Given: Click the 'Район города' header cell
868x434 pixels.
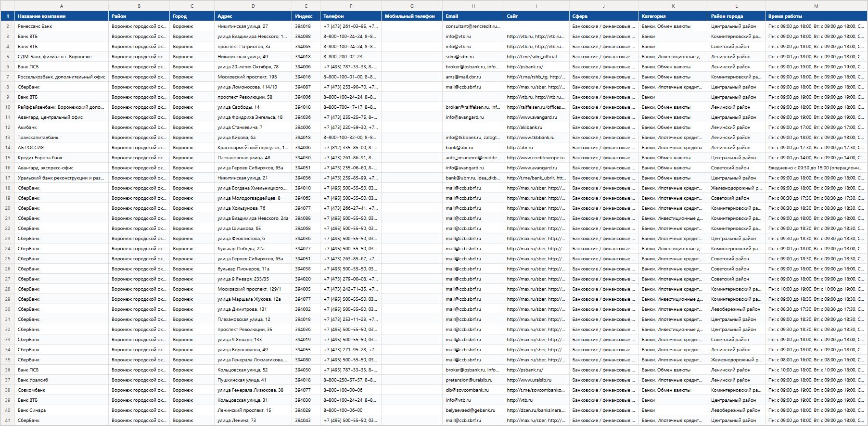Looking at the screenshot, I should point(737,16).
